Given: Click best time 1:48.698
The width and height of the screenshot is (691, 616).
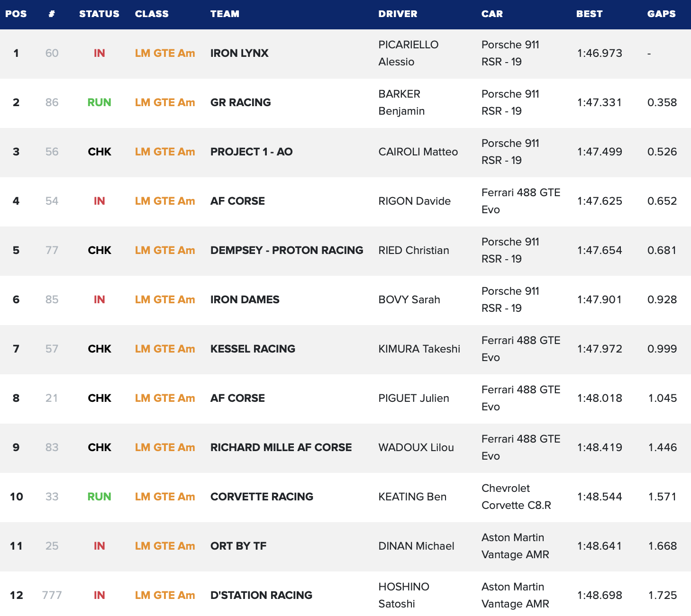Looking at the screenshot, I should pyautogui.click(x=600, y=595).
